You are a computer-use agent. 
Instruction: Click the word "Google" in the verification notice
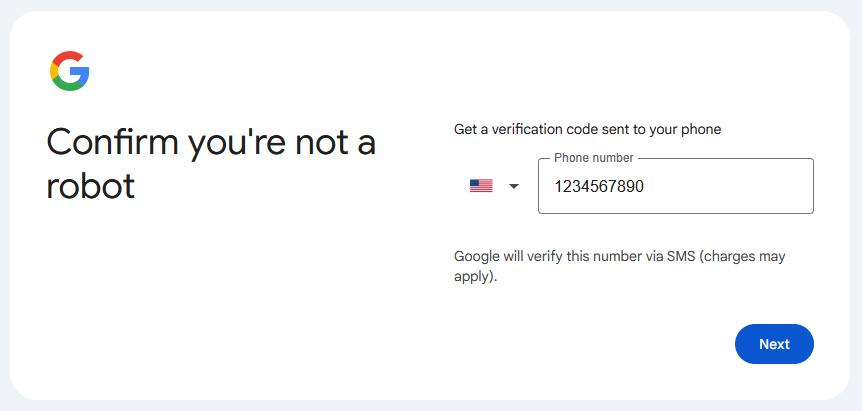click(x=477, y=257)
